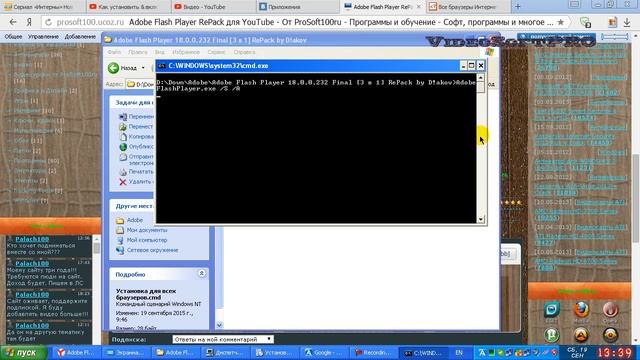Open the Вид menu in Explorer window

click(160, 52)
